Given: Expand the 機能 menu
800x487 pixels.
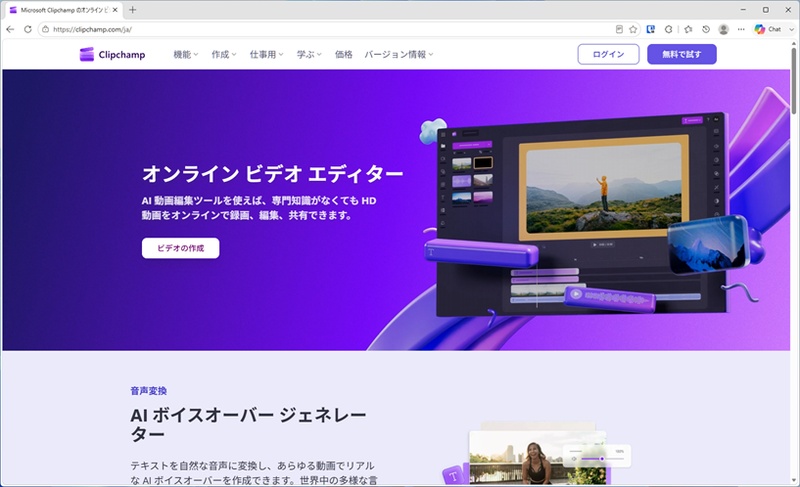Looking at the screenshot, I should coord(186,55).
